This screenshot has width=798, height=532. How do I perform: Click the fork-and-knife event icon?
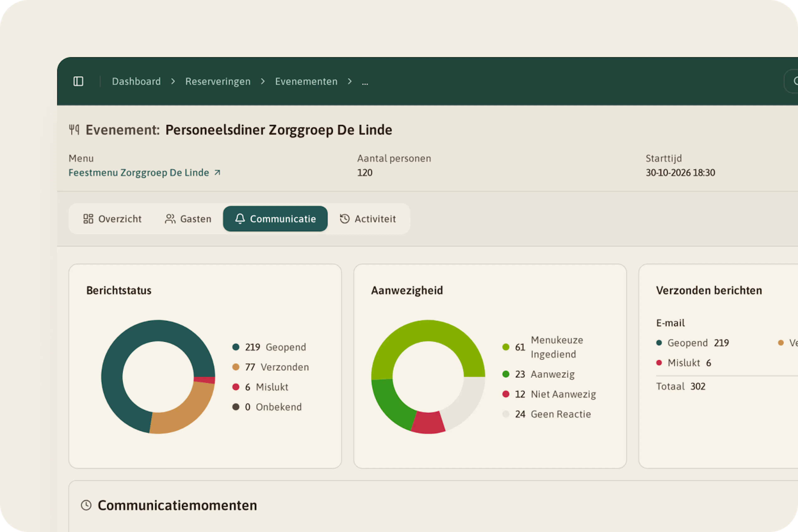[74, 130]
